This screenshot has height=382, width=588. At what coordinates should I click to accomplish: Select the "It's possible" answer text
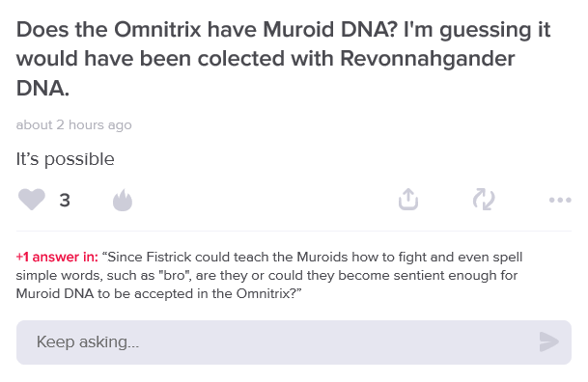tap(66, 159)
